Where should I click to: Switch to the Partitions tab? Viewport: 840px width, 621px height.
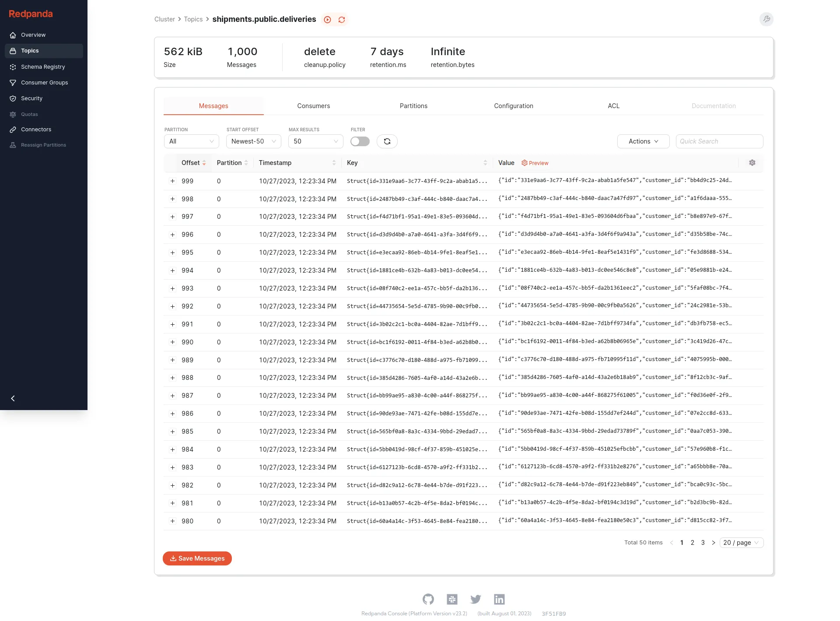[413, 105]
